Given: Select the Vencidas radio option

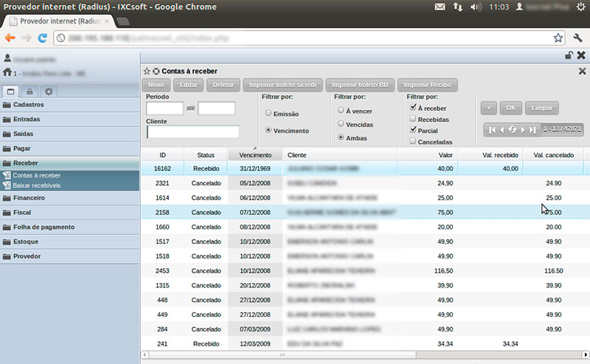Looking at the screenshot, I should pos(341,124).
